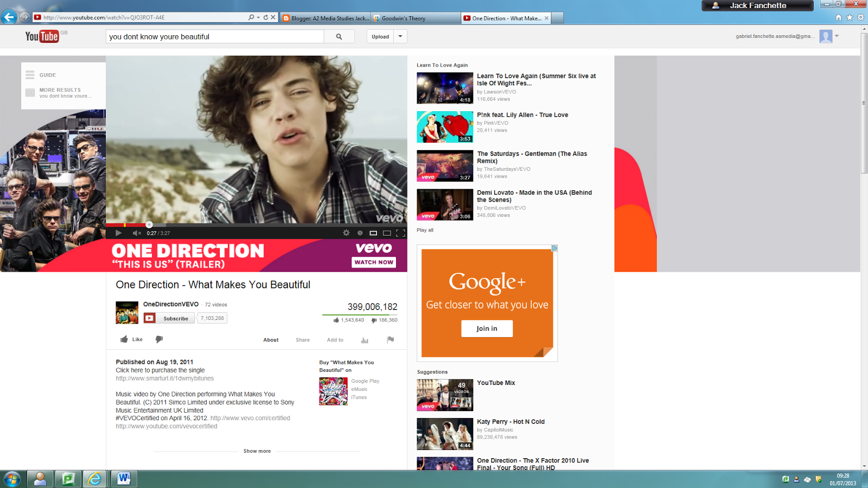
Task: Open the About tab under the video
Action: (271, 340)
